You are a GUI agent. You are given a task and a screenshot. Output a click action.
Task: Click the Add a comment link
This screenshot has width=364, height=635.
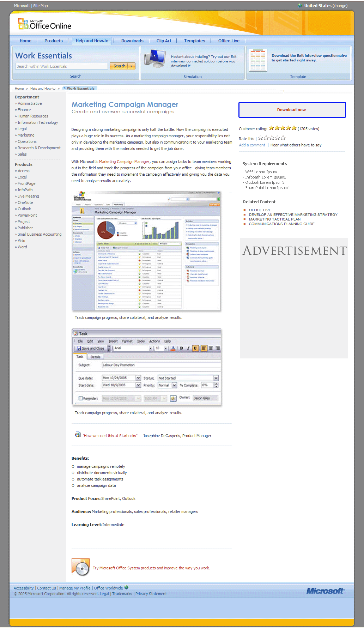click(252, 145)
